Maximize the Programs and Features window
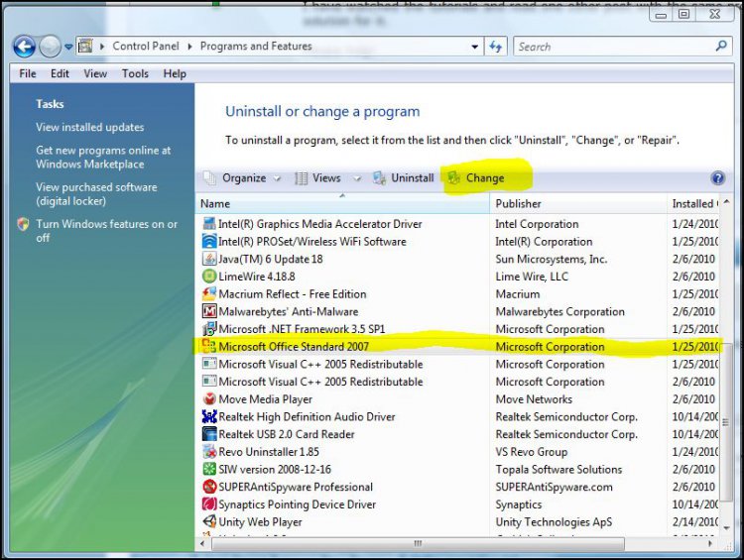744x560 pixels. [683, 14]
